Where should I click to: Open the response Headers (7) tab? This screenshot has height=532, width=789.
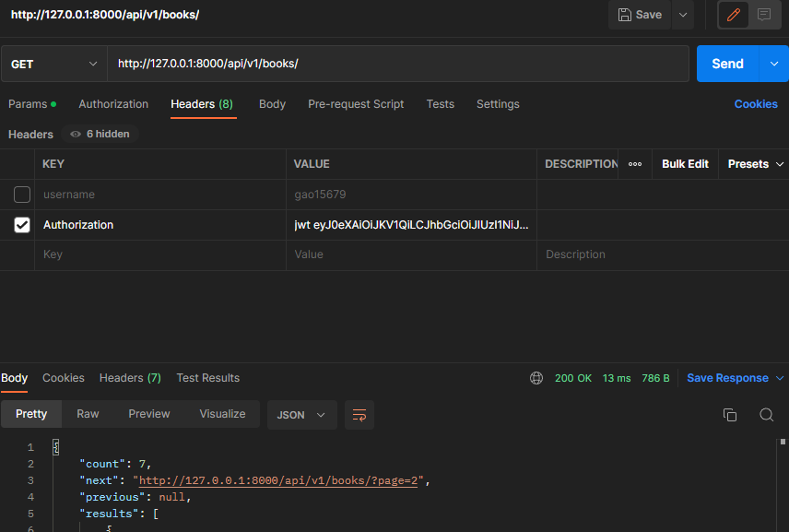130,378
